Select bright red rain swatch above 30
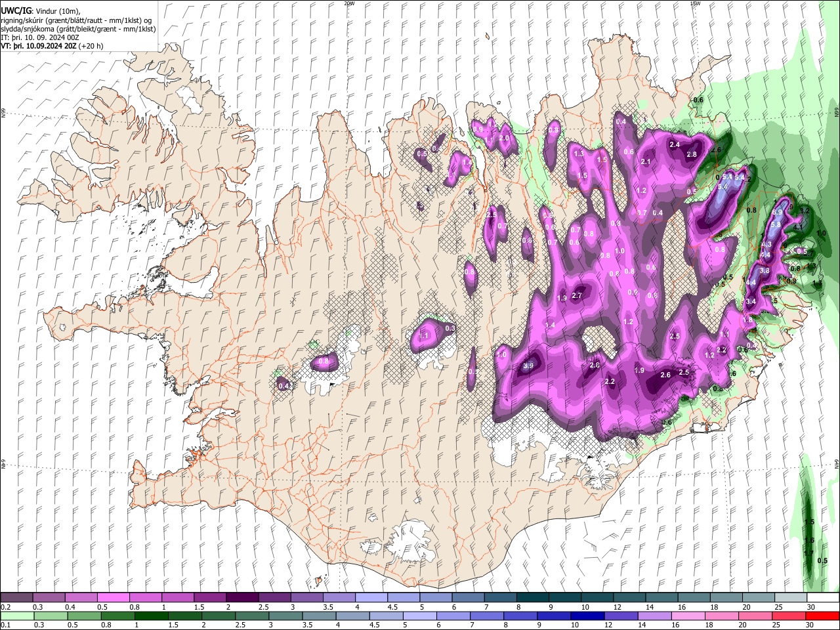Image resolution: width=840 pixels, height=630 pixels. [x=822, y=616]
